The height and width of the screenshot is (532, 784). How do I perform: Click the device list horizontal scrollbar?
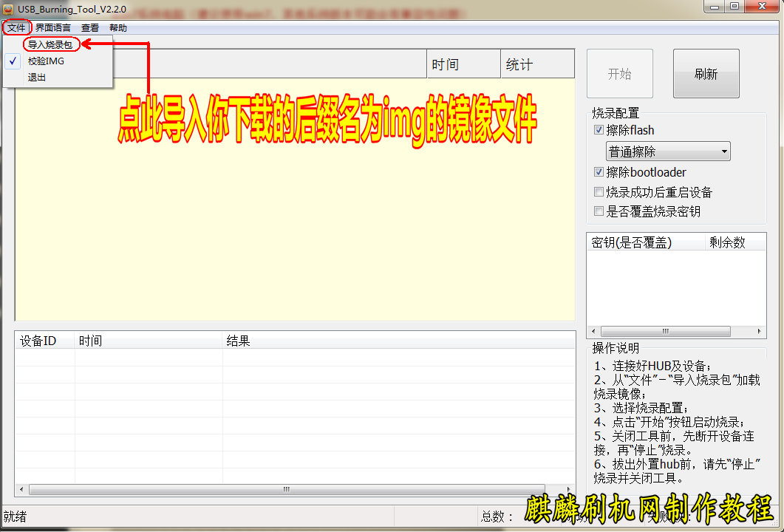[296, 489]
